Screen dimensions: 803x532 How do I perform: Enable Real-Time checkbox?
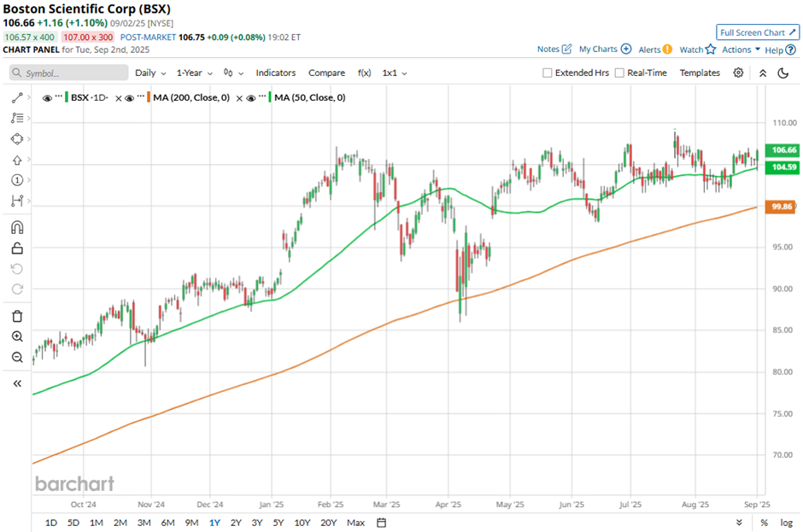(x=619, y=73)
